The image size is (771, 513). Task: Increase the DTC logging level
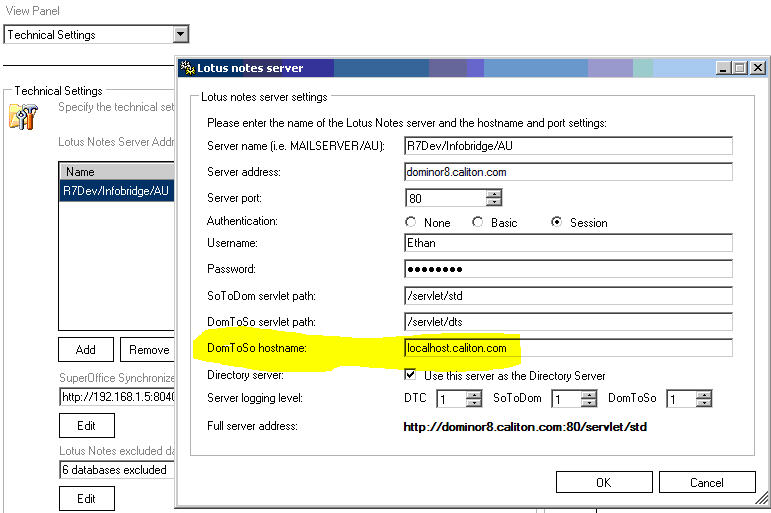tap(474, 394)
